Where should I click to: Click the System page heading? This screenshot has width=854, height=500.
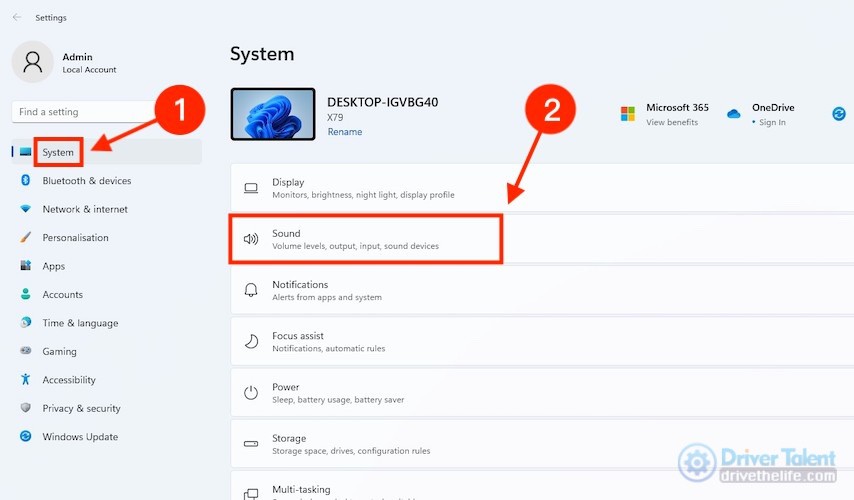tap(262, 54)
